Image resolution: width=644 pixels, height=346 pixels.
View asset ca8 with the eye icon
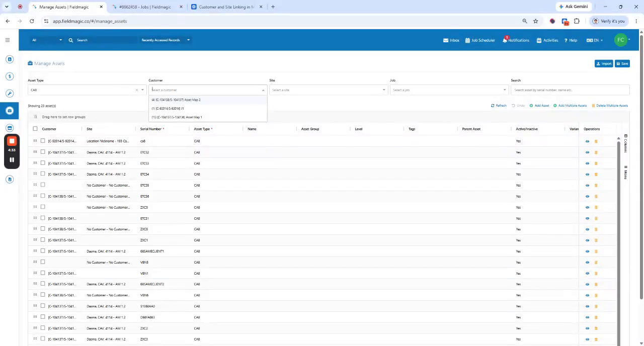click(587, 141)
